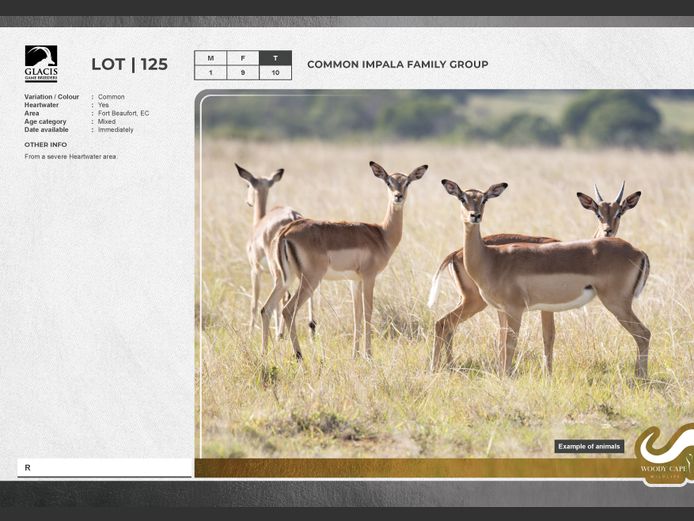
Task: Click the 'Area' label
Action: coord(31,113)
